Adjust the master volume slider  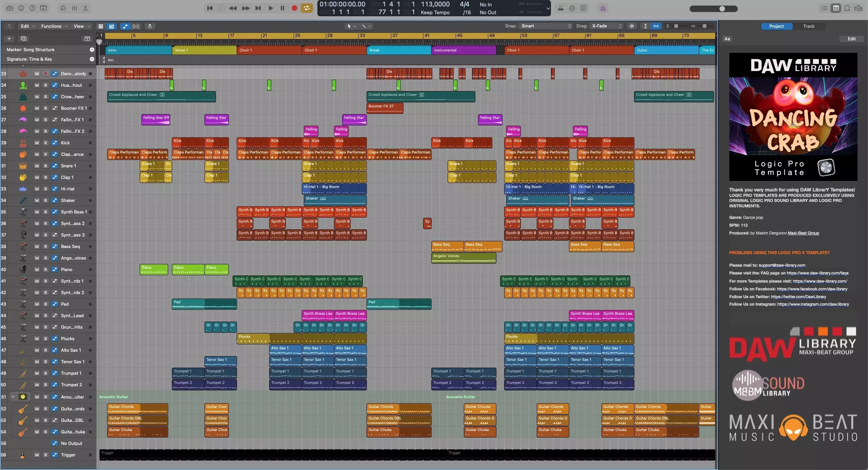722,9
